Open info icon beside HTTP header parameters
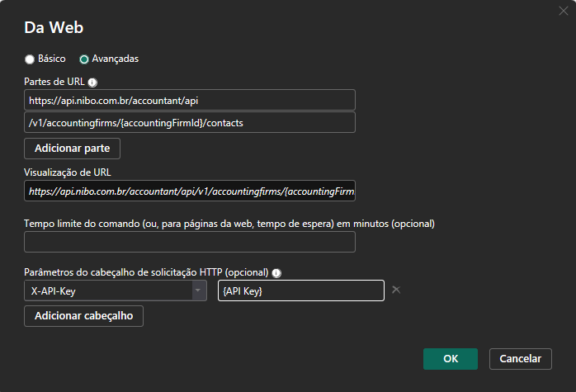 click(276, 273)
